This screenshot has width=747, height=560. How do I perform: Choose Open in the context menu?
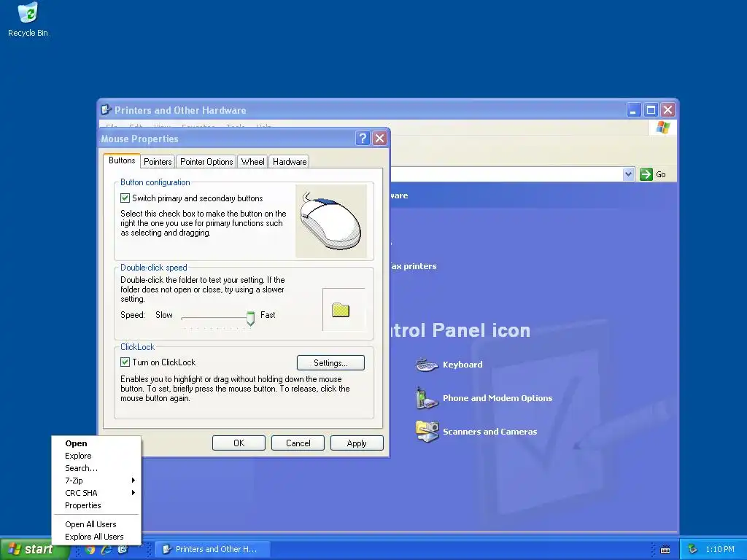[96, 443]
